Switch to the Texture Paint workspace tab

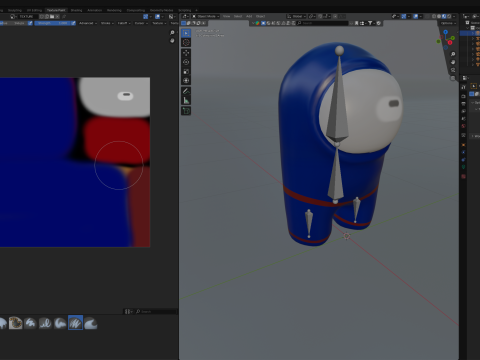click(56, 10)
